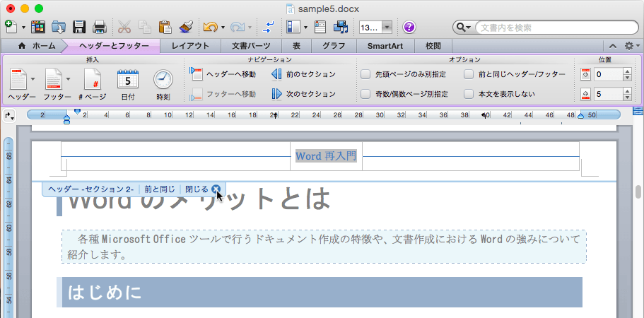The height and width of the screenshot is (318, 644).
Task: Open the グラフ tab
Action: [x=334, y=46]
